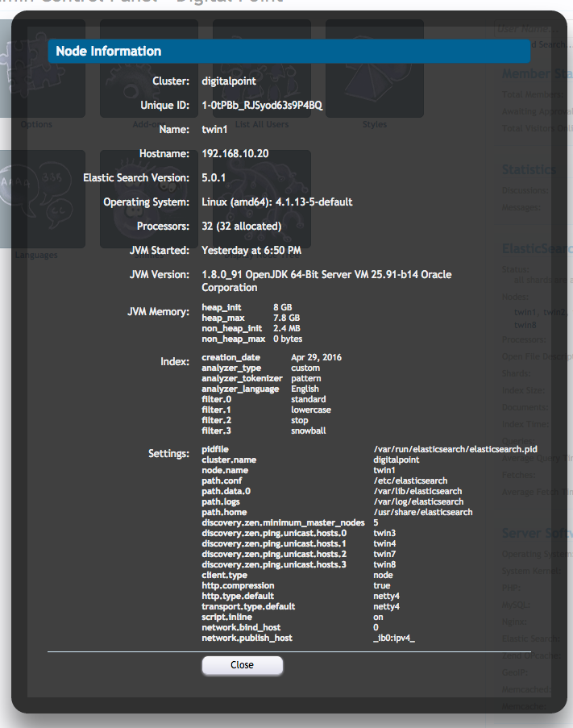Select the 'JVM Memory:' field label
Image resolution: width=573 pixels, height=728 pixels.
coord(158,311)
